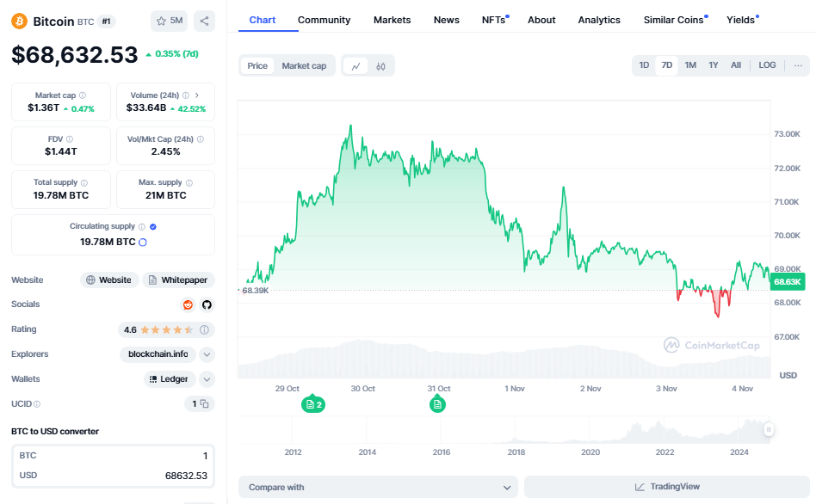Viewport: 816px width, 504px height.
Task: Set chart range to 1D
Action: point(644,65)
